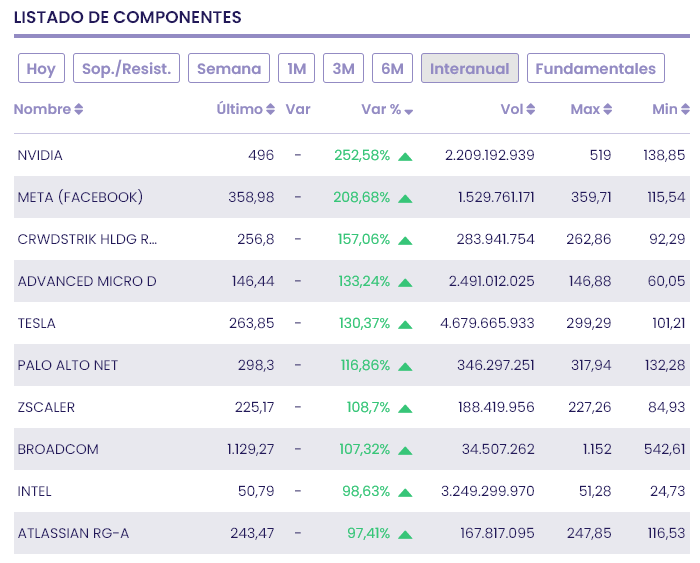Click the Var column header
This screenshot has height=563, width=700.
[298, 110]
